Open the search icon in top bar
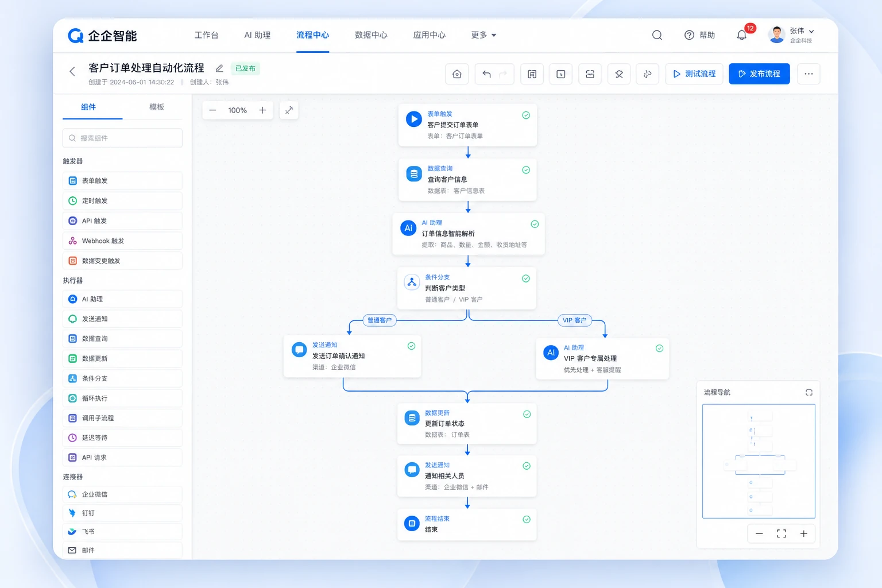This screenshot has width=882, height=588. click(657, 35)
